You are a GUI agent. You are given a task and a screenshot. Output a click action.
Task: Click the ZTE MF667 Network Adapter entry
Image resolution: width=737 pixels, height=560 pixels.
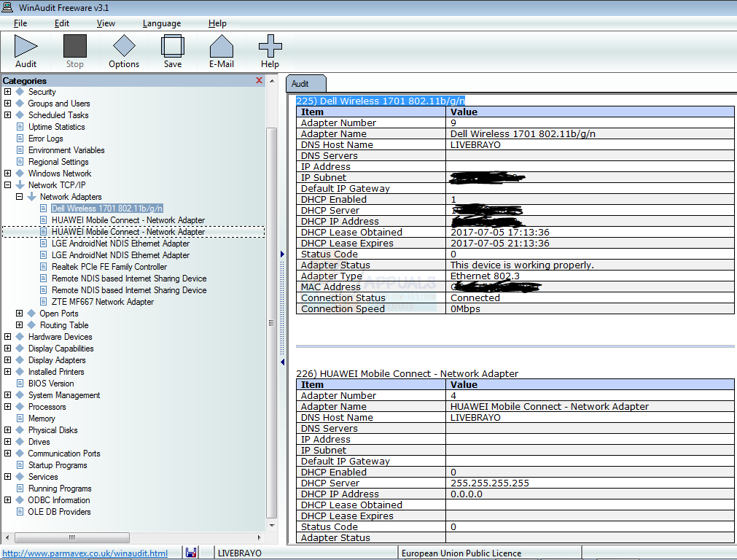[104, 301]
